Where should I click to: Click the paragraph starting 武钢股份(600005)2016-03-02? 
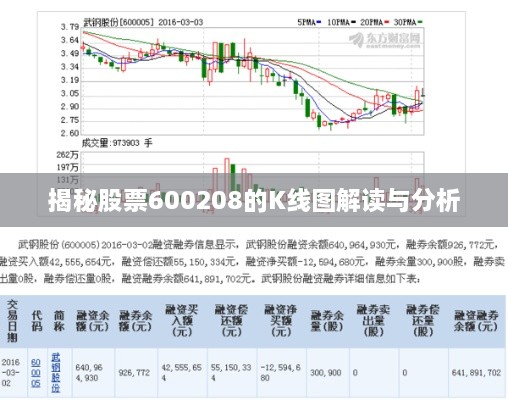pyautogui.click(x=252, y=261)
